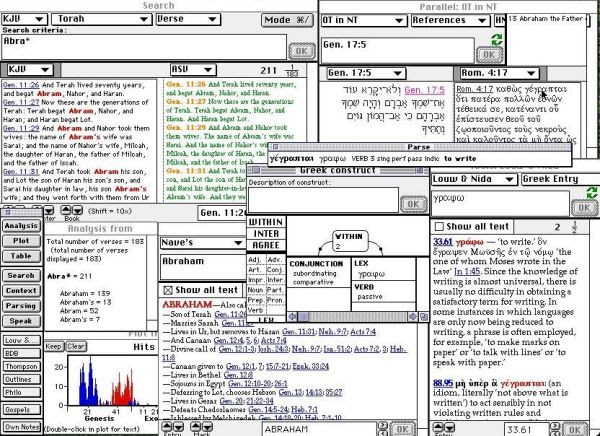Open the KJV text dropdown in Search bar
The height and width of the screenshot is (436, 600).
[24, 19]
